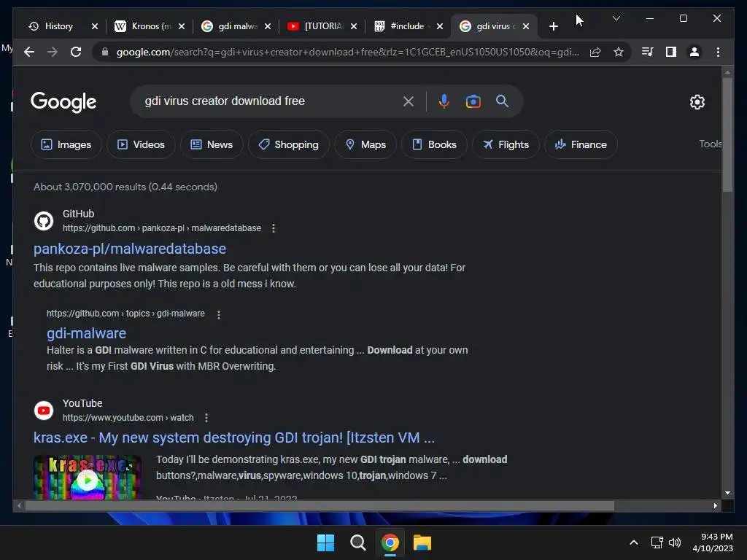Open the media control queue icon
The height and width of the screenshot is (560, 747).
tap(647, 52)
